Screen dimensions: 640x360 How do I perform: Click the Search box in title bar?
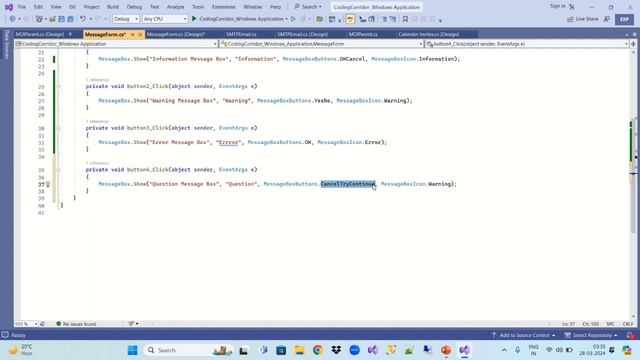point(308,7)
